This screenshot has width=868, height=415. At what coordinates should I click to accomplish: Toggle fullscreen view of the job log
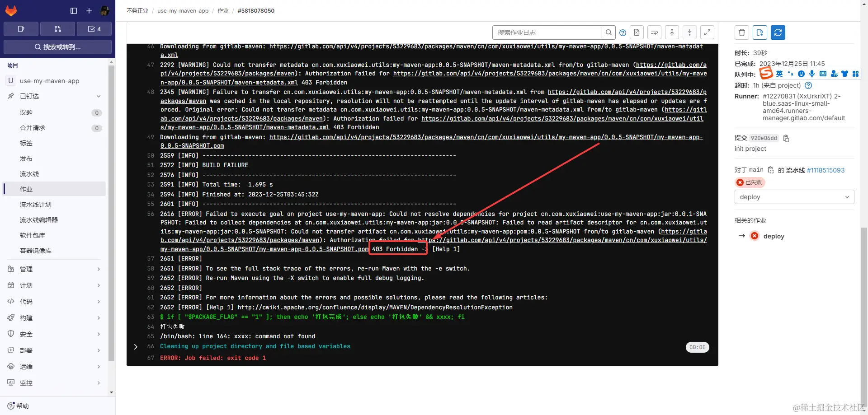(707, 32)
